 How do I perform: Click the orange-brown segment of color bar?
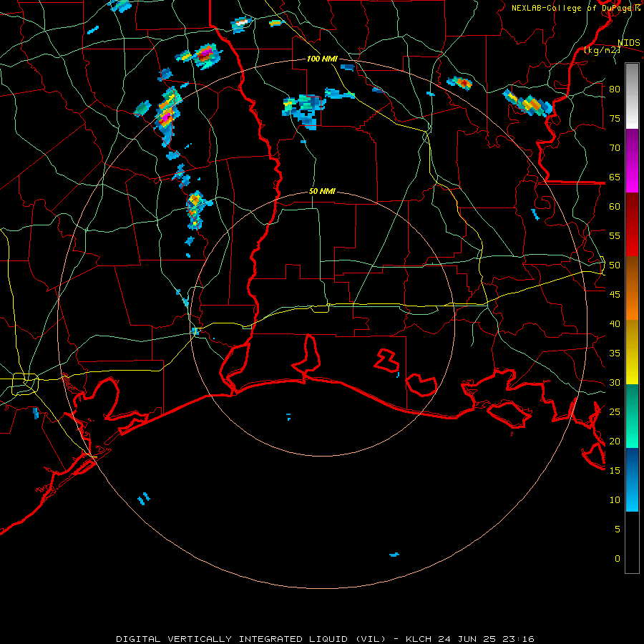(x=632, y=288)
